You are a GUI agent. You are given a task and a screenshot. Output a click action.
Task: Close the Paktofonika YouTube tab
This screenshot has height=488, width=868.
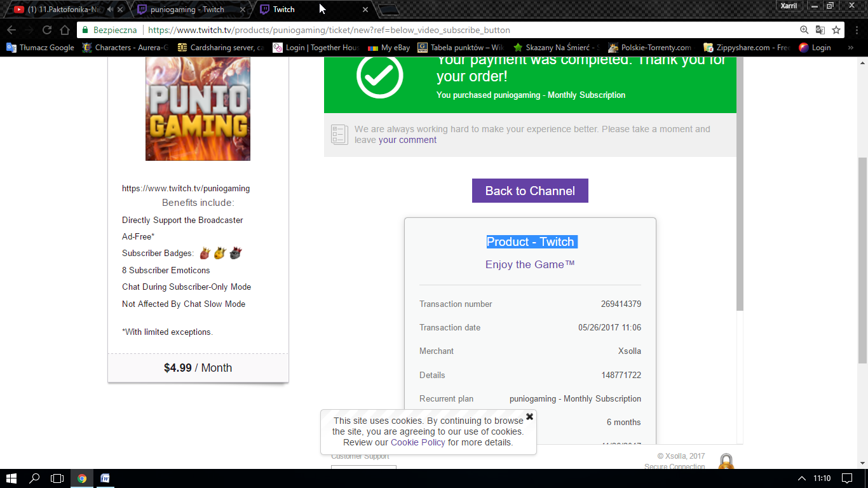pos(120,10)
